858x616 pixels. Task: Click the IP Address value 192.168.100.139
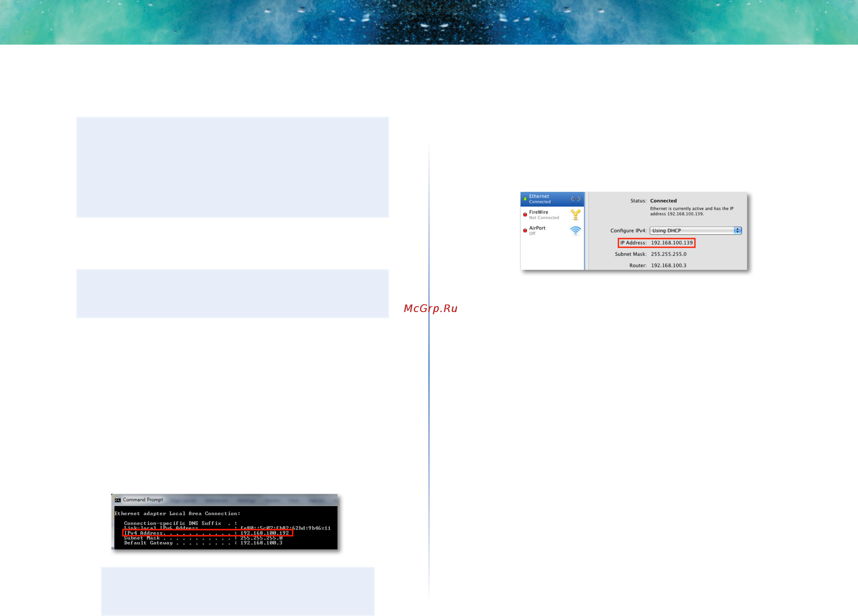click(672, 243)
